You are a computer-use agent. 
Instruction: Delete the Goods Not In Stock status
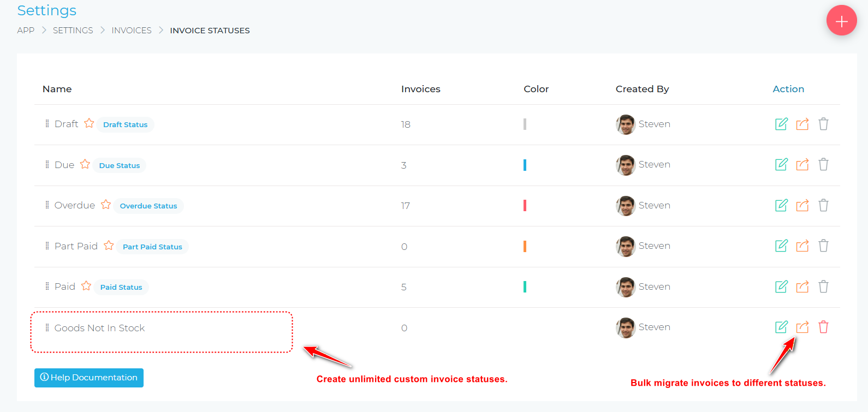(x=823, y=327)
